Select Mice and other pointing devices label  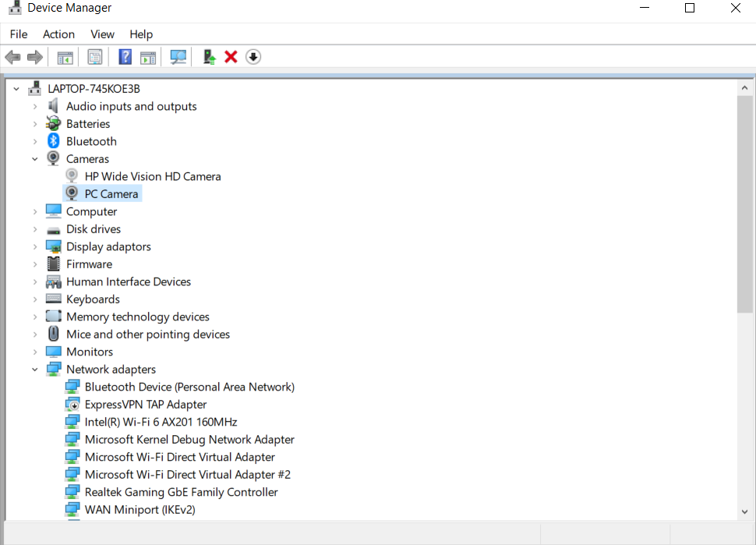148,334
